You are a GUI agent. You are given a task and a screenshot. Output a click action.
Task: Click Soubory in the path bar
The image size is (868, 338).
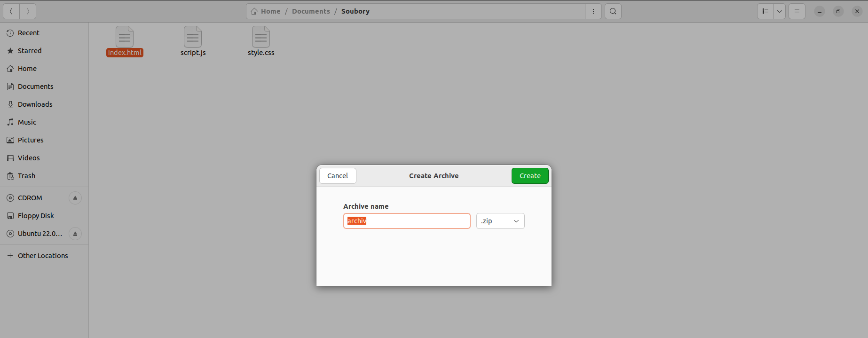(x=355, y=11)
